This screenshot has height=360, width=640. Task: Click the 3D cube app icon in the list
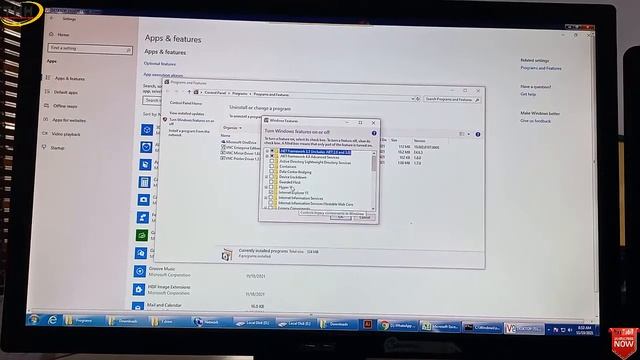pyautogui.click(x=147, y=129)
